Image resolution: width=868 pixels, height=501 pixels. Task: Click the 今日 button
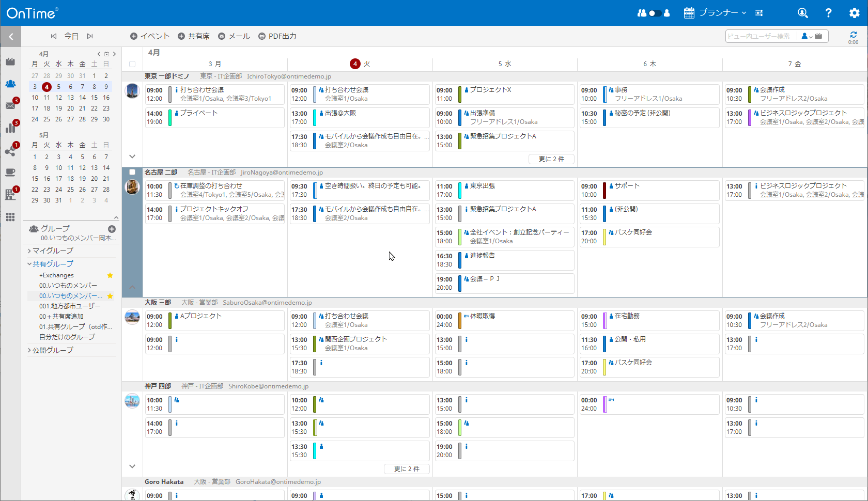[x=71, y=36]
